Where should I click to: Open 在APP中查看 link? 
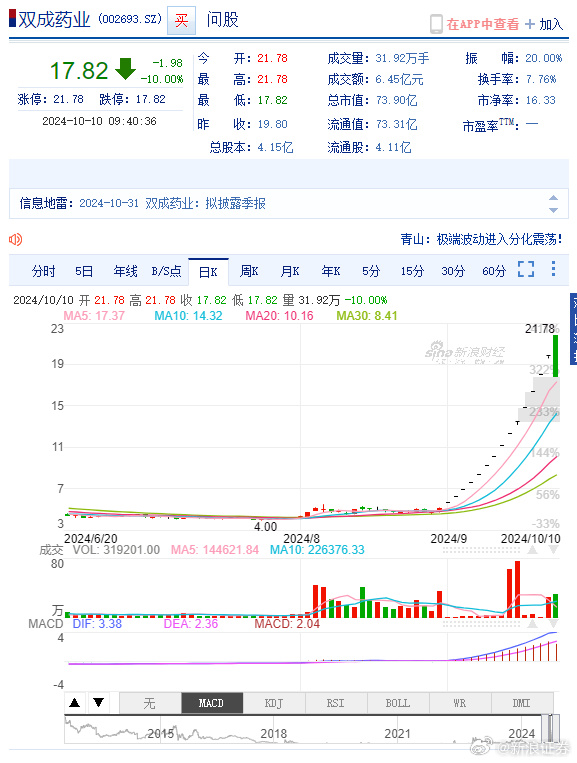(483, 24)
